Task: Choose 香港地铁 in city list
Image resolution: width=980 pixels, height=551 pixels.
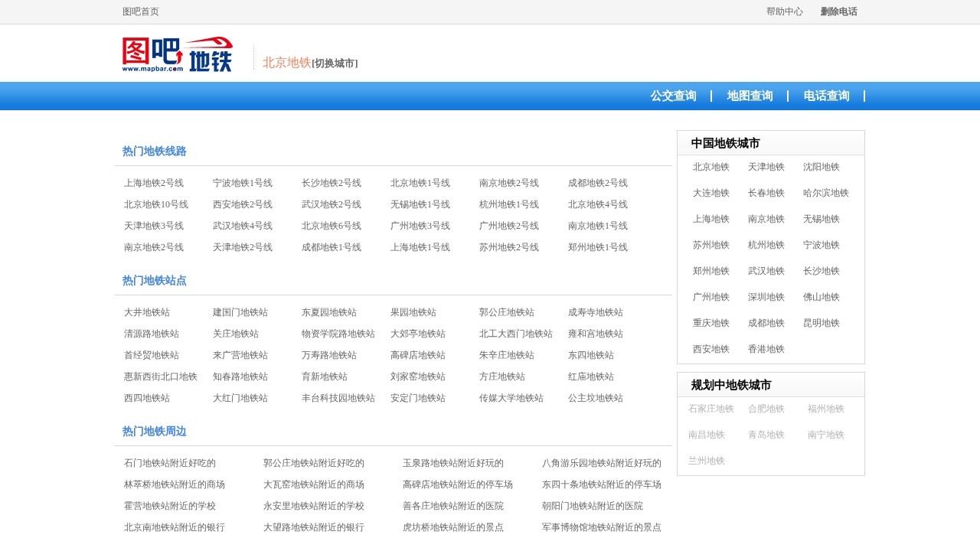Action: click(x=766, y=349)
